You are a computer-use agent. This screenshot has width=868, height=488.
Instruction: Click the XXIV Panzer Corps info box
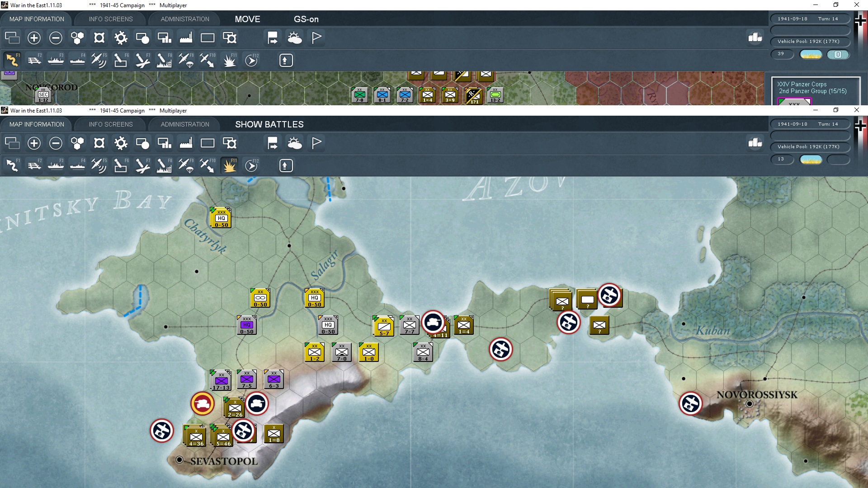pos(813,88)
